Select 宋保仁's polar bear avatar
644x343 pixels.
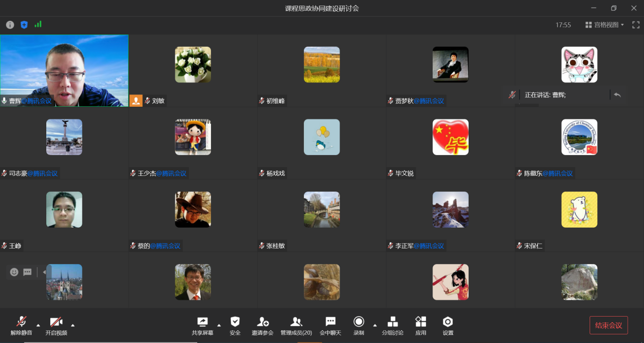(x=579, y=209)
